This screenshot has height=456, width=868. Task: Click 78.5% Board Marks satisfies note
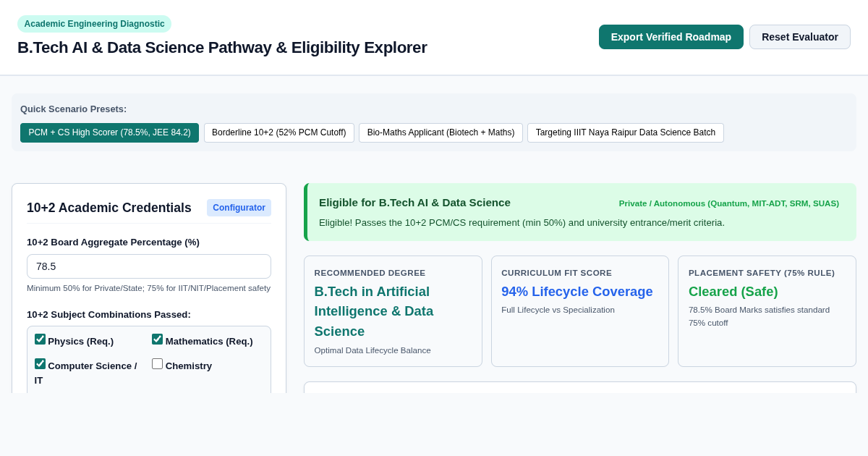click(x=759, y=316)
